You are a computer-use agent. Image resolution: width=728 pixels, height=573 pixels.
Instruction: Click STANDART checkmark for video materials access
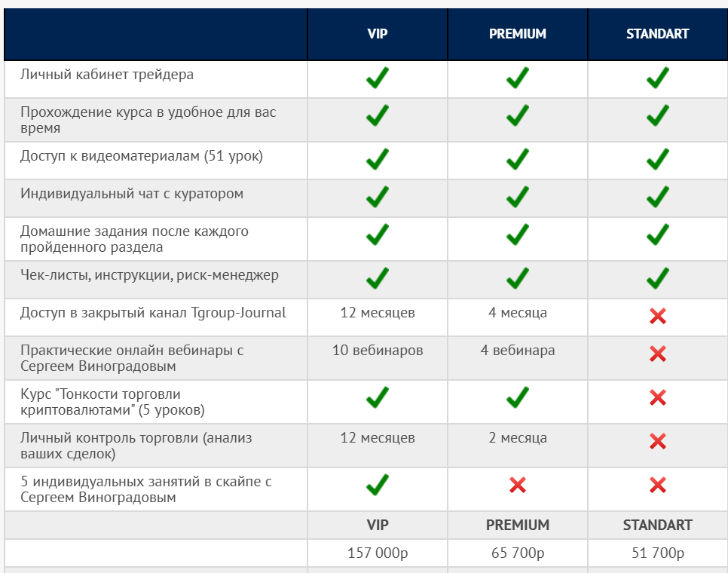point(657,159)
